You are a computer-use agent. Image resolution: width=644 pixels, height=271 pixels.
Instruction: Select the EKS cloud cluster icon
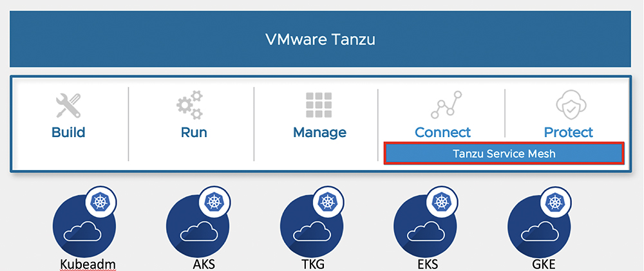[425, 227]
